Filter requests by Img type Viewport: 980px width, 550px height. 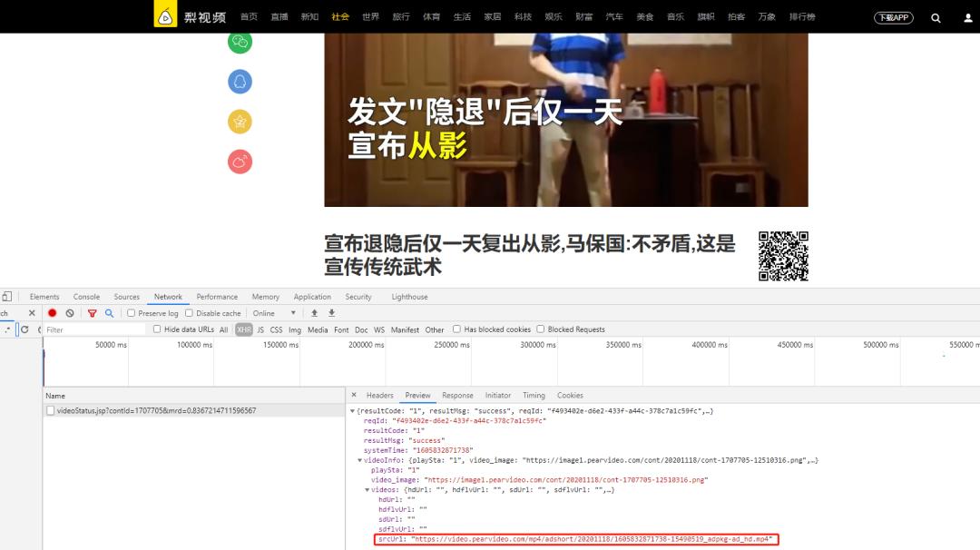coord(295,330)
